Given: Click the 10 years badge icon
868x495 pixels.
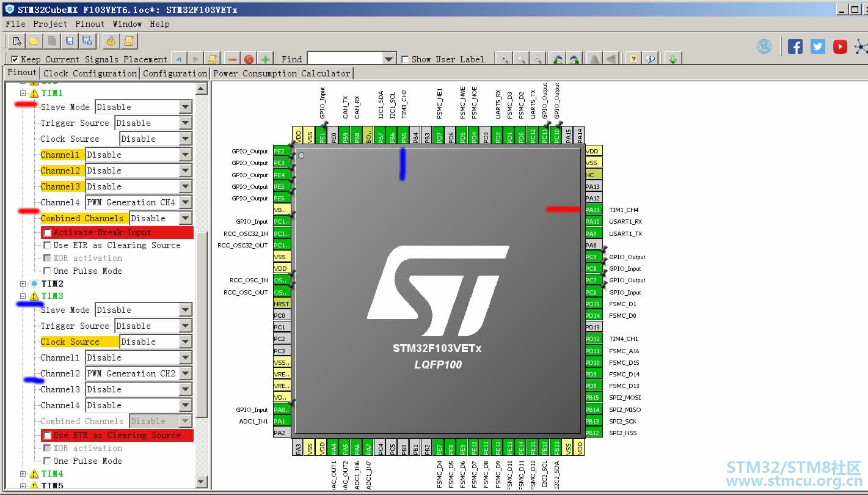Looking at the screenshot, I should pyautogui.click(x=764, y=46).
